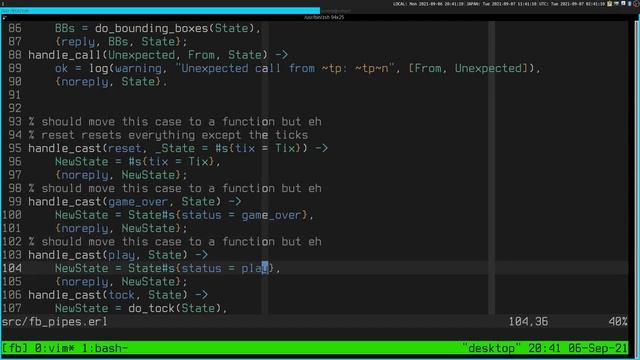
Task: Place cursor on do_bounding_boxes in line 86
Action: coord(151,28)
